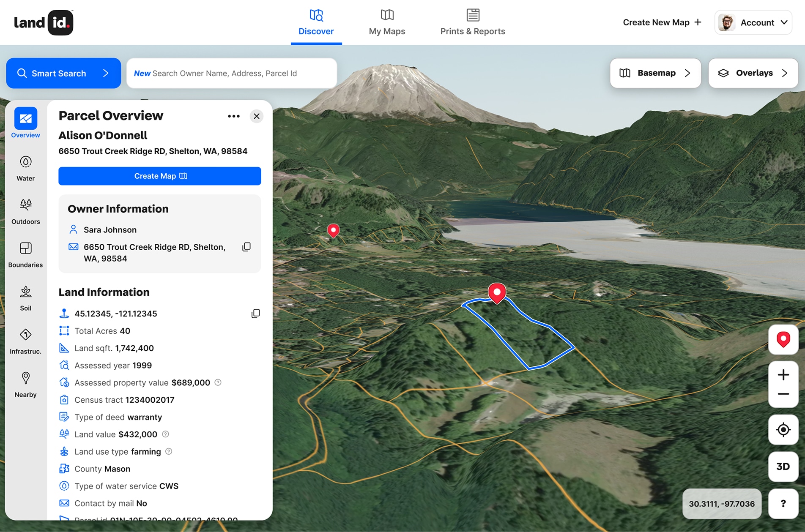This screenshot has width=805, height=532.
Task: Open the three-dot parcel options menu
Action: click(x=234, y=116)
